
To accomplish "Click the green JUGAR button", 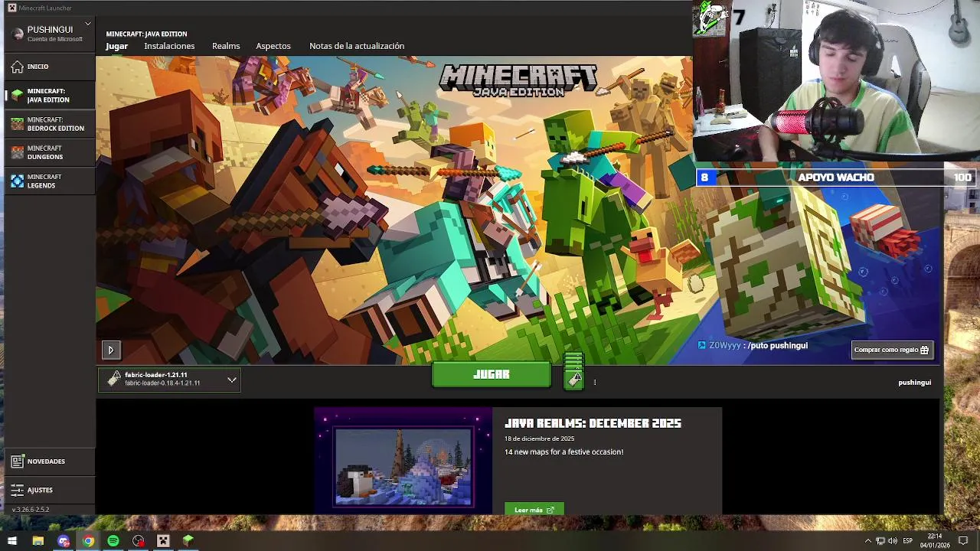I will click(x=492, y=374).
